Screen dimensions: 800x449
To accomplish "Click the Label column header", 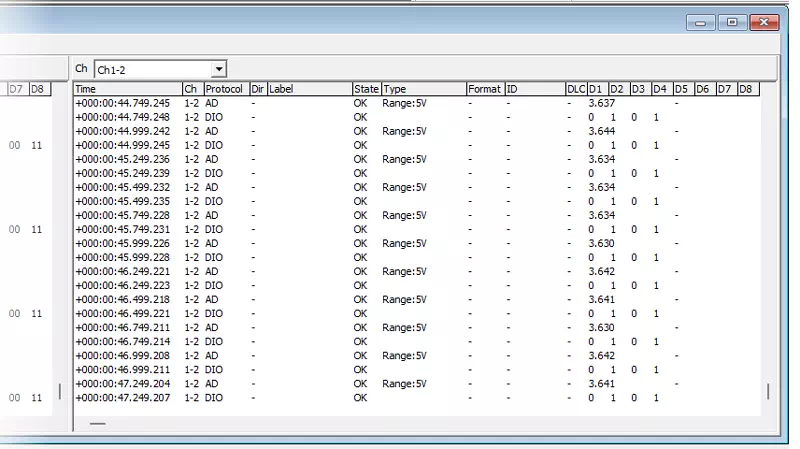I will [x=309, y=89].
